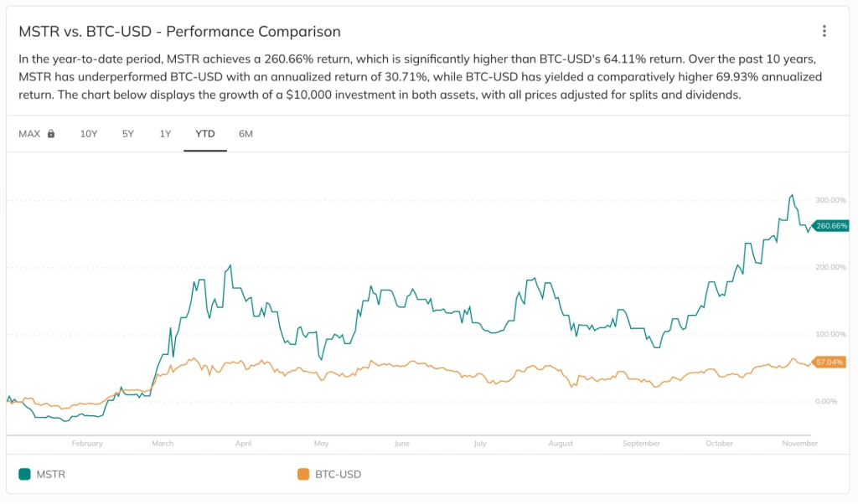Image resolution: width=858 pixels, height=504 pixels.
Task: Click the teal MSTR legend marker
Action: [26, 474]
